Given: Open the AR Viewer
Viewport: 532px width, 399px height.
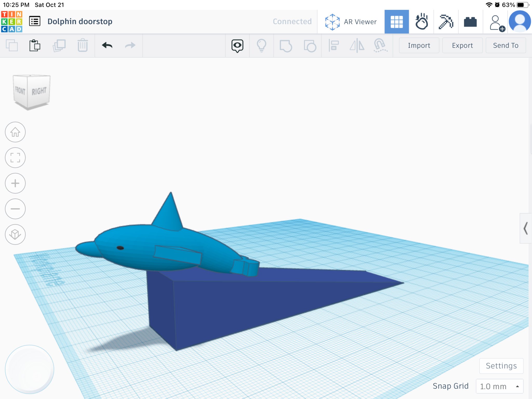Looking at the screenshot, I should click(x=351, y=22).
